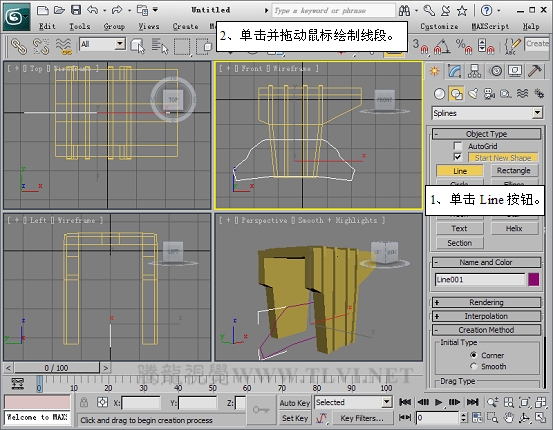
Task: Expand the Interpolation rollout
Action: [x=487, y=316]
